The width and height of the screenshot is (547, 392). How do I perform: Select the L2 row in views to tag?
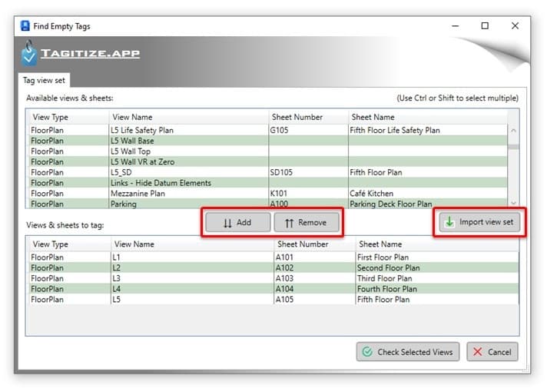[x=273, y=267]
